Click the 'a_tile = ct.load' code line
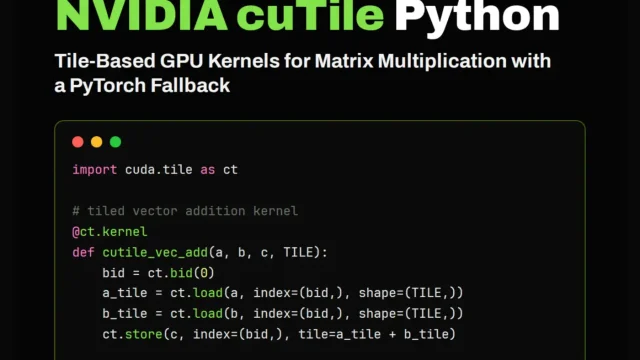 pyautogui.click(x=283, y=293)
